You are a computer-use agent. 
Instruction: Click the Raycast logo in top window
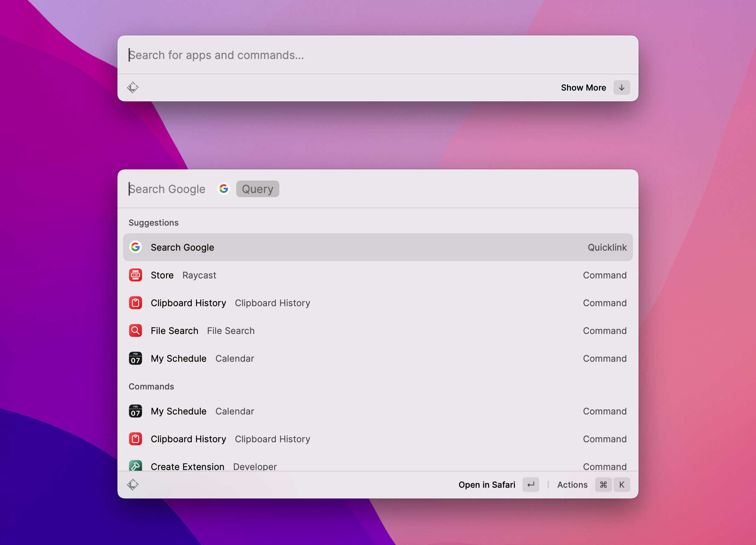click(x=133, y=87)
